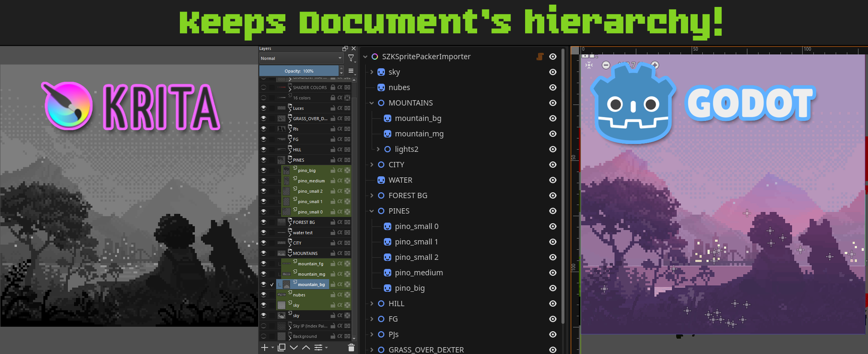Open the layer filter funnel icon
The image size is (868, 354).
pyautogui.click(x=351, y=58)
